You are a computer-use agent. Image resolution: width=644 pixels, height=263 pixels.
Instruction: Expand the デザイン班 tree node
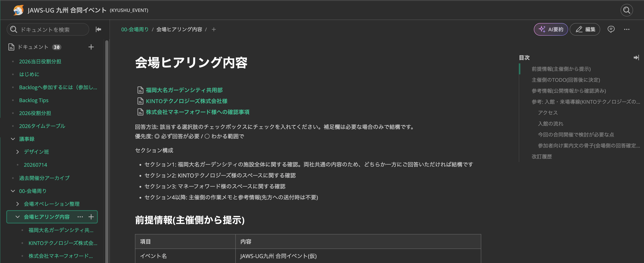click(x=17, y=152)
